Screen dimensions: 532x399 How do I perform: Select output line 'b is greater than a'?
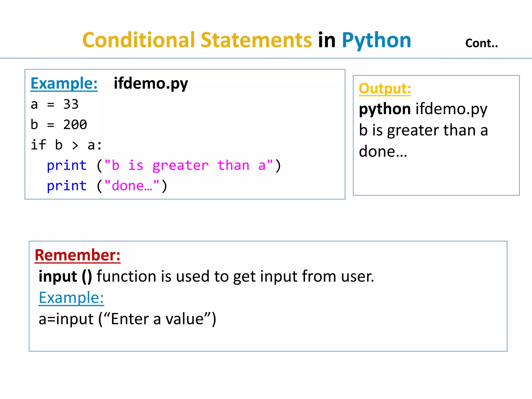click(x=423, y=130)
